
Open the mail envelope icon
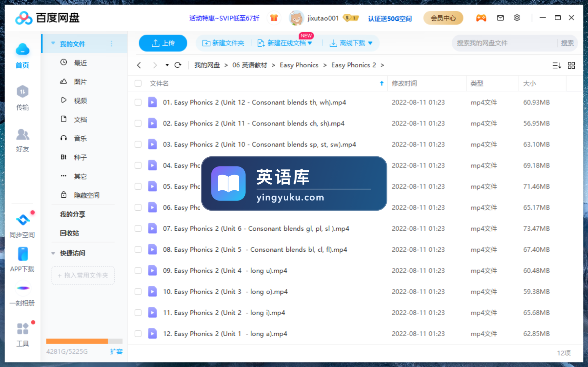(500, 18)
